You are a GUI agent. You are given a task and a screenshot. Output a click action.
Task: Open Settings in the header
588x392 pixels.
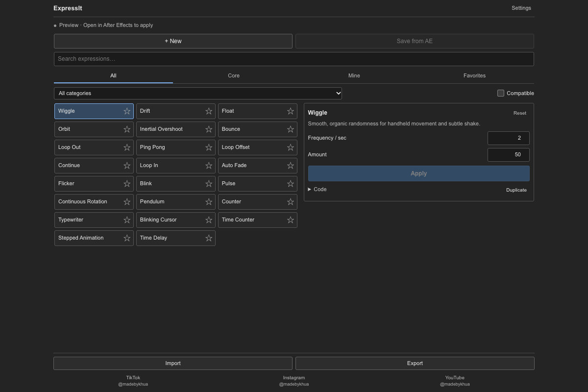click(521, 8)
